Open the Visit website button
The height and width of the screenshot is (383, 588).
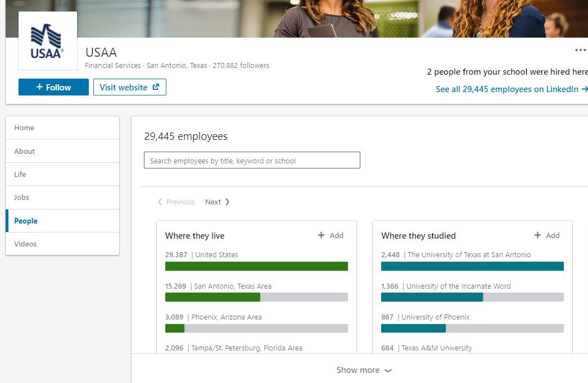coord(130,87)
